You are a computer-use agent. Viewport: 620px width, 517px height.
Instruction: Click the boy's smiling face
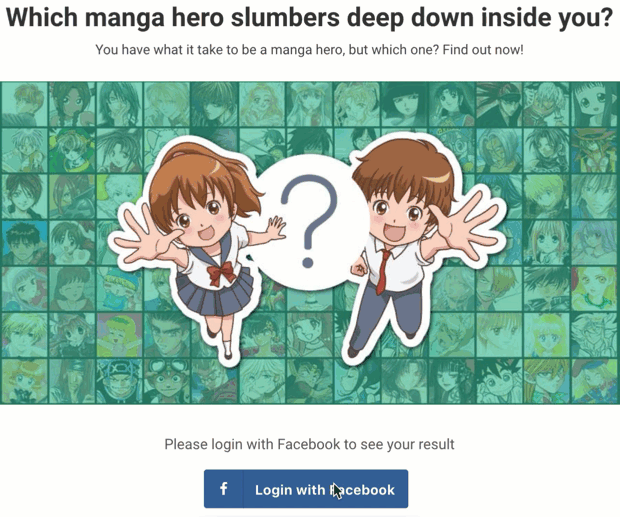coord(397,219)
